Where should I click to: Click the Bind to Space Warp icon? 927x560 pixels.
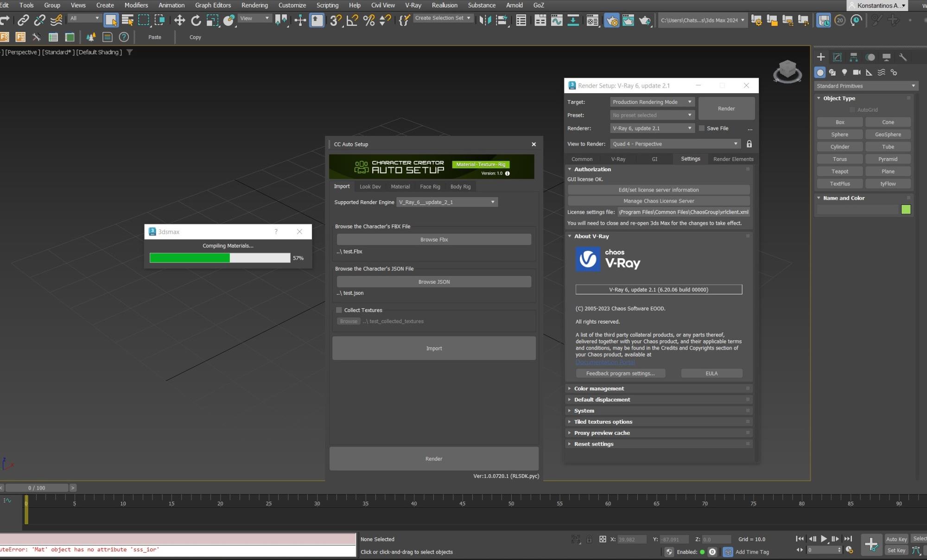pos(56,20)
